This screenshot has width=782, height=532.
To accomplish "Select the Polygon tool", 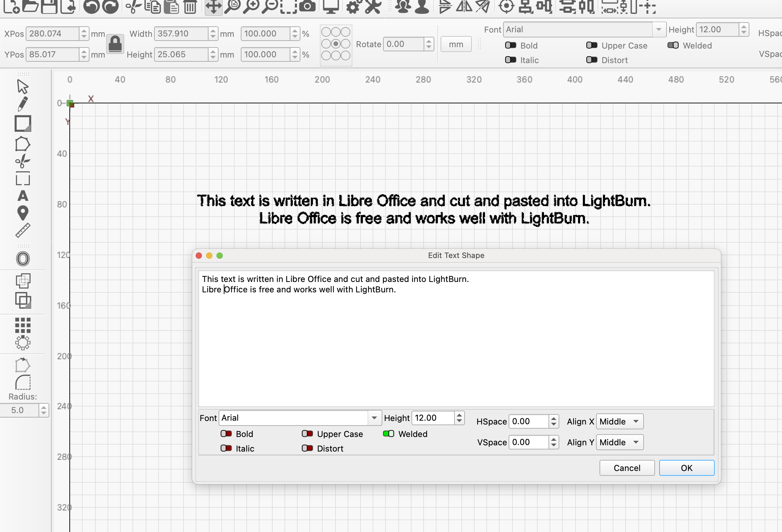I will pos(23,144).
